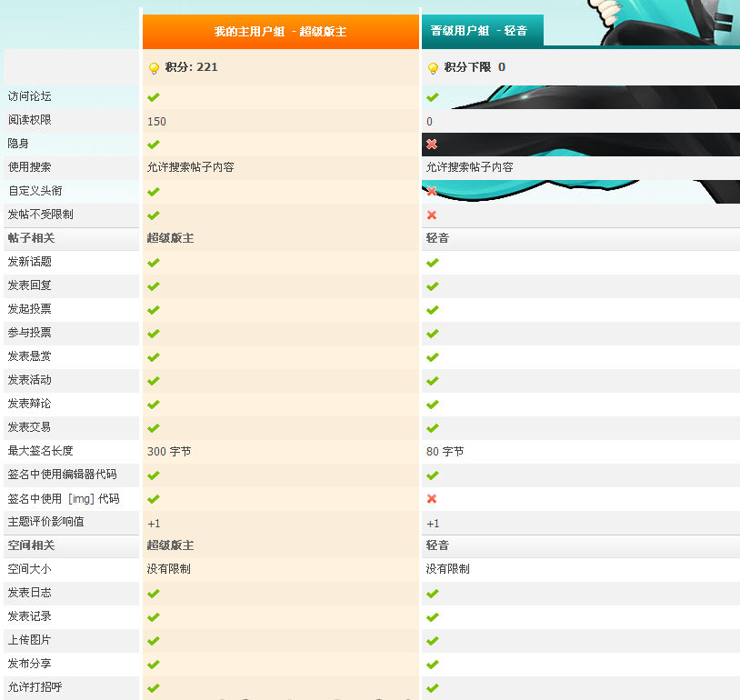Click 发起投票 checkmark in 超级版主 column
The image size is (740, 700).
tap(154, 310)
